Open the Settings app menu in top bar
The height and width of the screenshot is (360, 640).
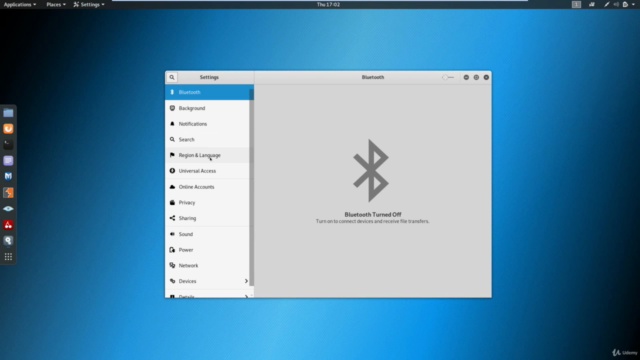[x=89, y=4]
